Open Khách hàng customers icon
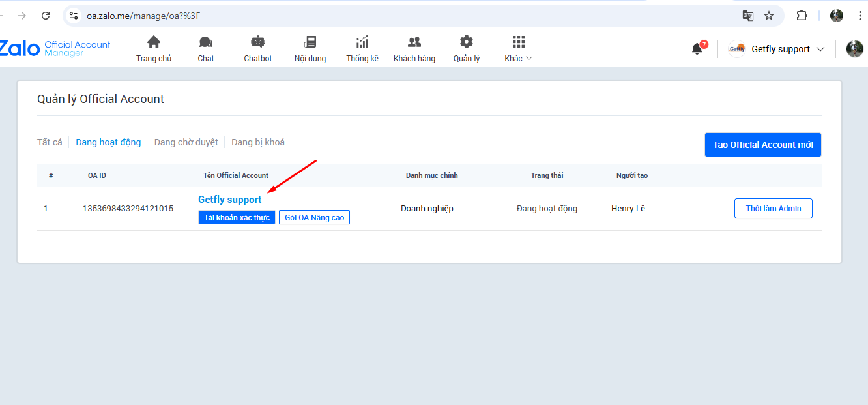Viewport: 868px width, 405px height. [x=414, y=42]
